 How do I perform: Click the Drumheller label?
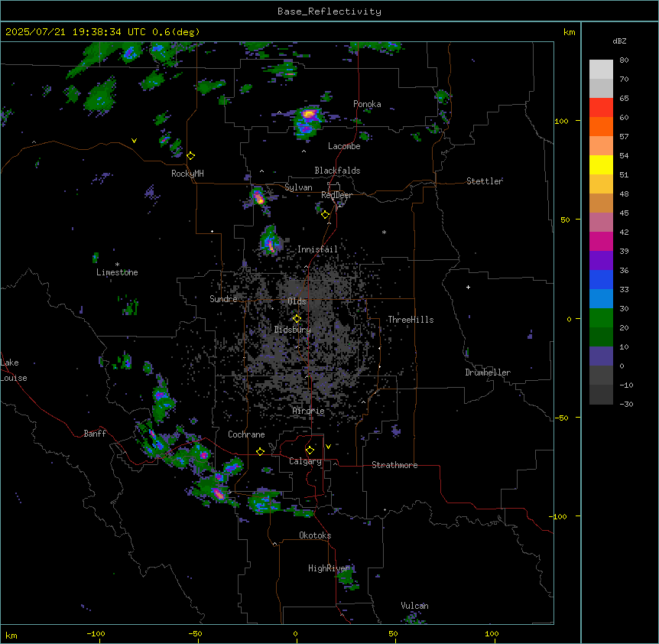click(488, 372)
